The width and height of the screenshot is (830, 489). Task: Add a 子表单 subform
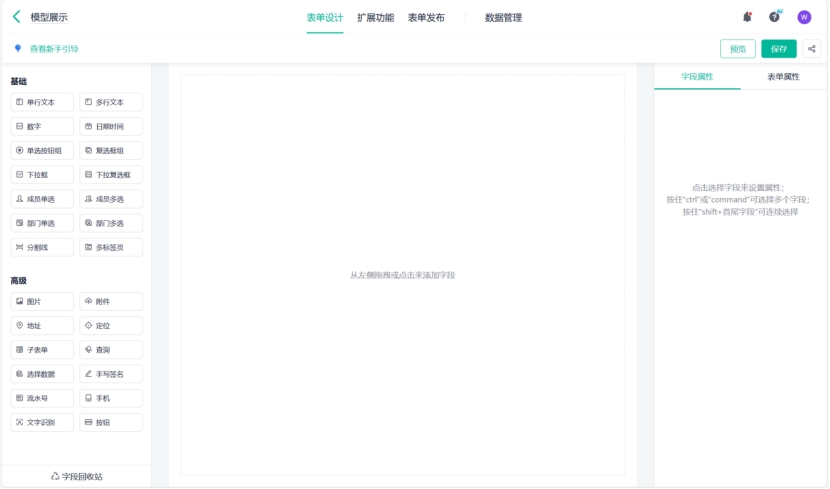(42, 350)
